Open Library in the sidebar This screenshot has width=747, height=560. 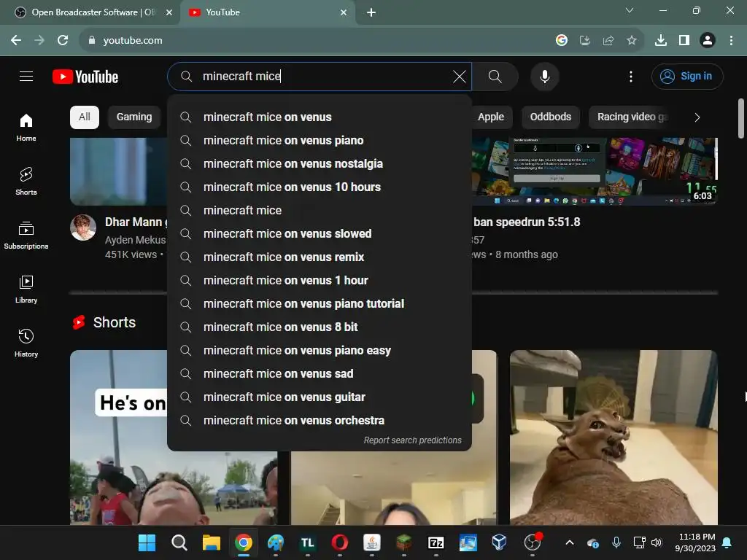coord(26,289)
